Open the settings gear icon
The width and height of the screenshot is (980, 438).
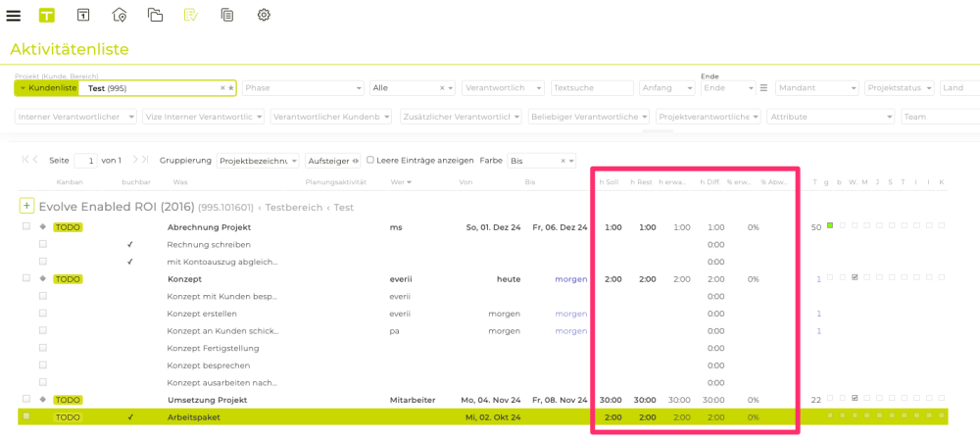[x=264, y=15]
